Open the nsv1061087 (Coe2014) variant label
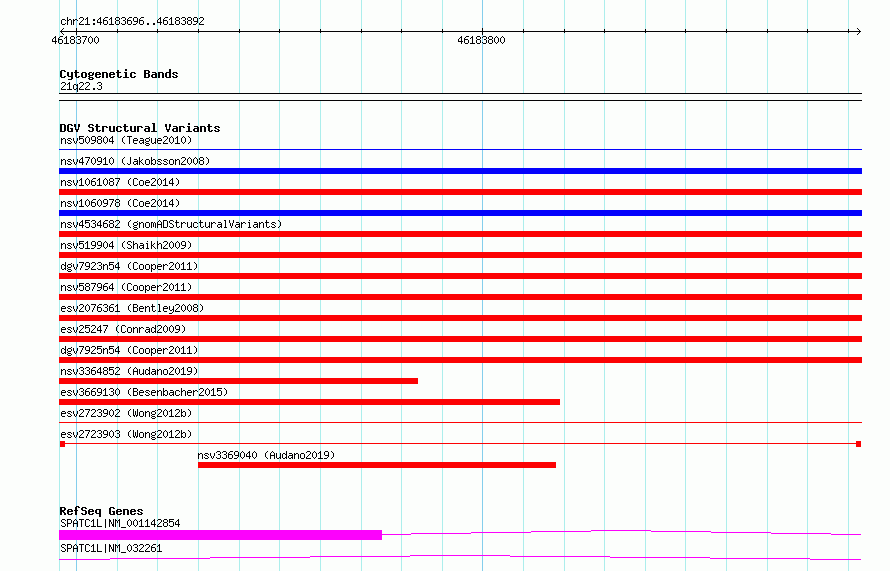Image resolution: width=890 pixels, height=571 pixels. point(120,182)
